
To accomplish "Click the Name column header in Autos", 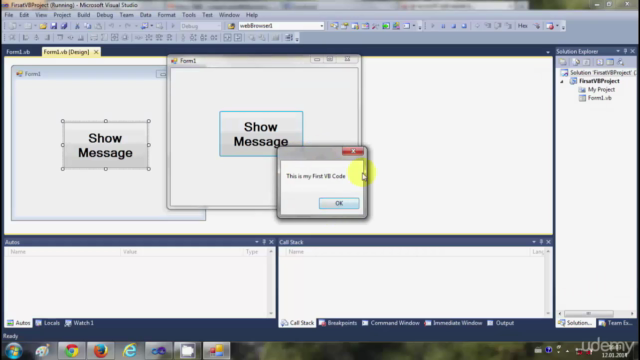I will click(x=63, y=252).
